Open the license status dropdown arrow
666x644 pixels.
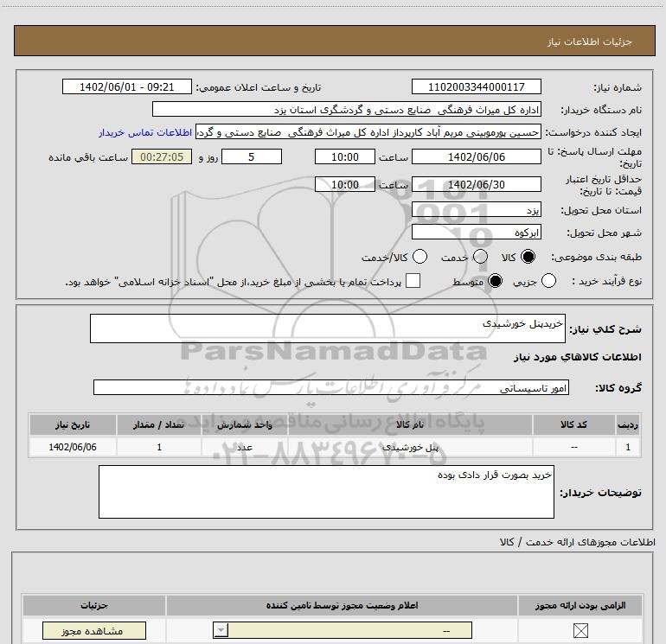coord(221,630)
